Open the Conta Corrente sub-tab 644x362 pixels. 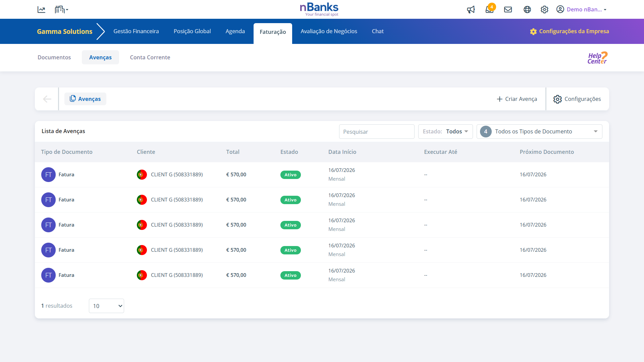click(150, 57)
